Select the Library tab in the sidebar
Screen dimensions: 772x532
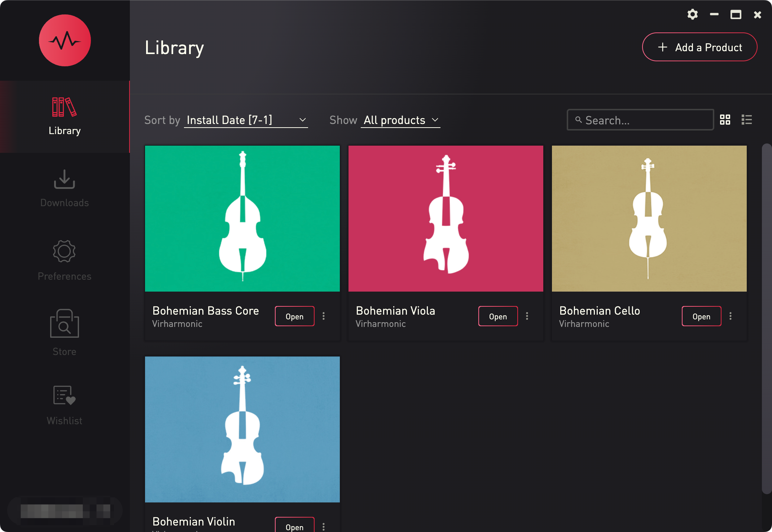[65, 117]
